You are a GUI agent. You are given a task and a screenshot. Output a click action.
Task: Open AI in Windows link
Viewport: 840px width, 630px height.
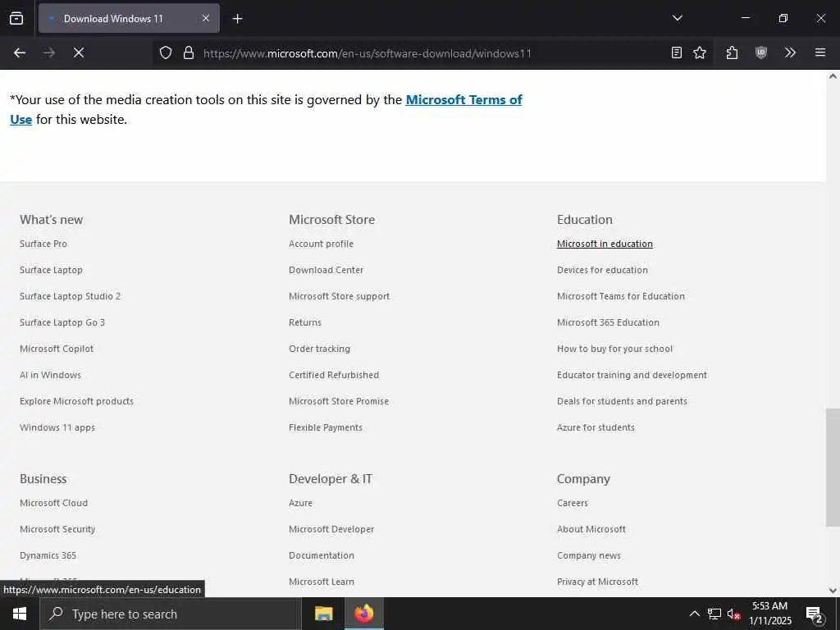[x=50, y=375]
